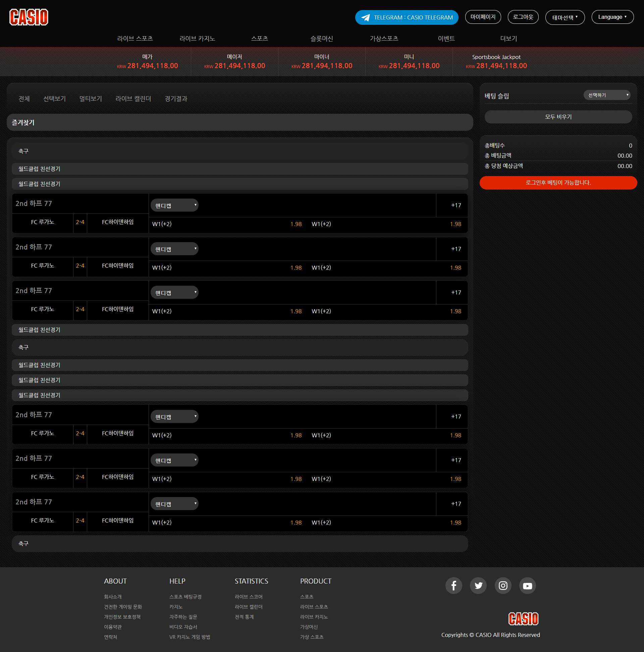Click the CASIO logo in footer
This screenshot has height=652, width=644.
[523, 618]
